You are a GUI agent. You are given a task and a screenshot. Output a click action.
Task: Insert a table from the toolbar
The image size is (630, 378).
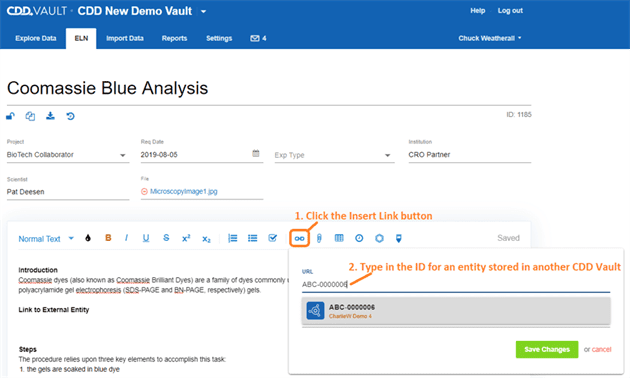click(x=339, y=238)
